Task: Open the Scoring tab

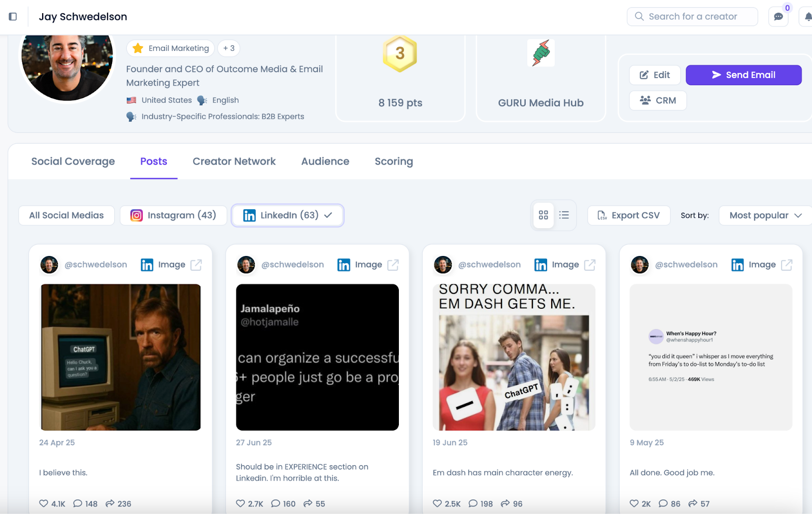Action: [x=394, y=162]
